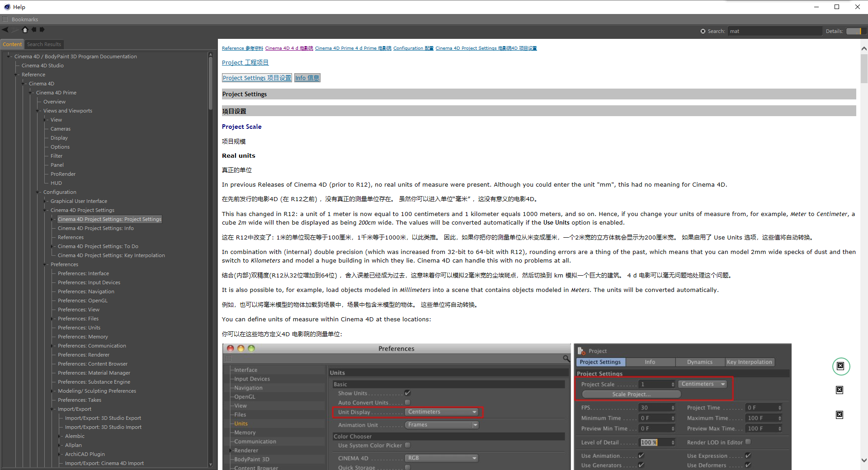Viewport: 868px width, 470px height.
Task: Focus the Search input field
Action: 774,31
